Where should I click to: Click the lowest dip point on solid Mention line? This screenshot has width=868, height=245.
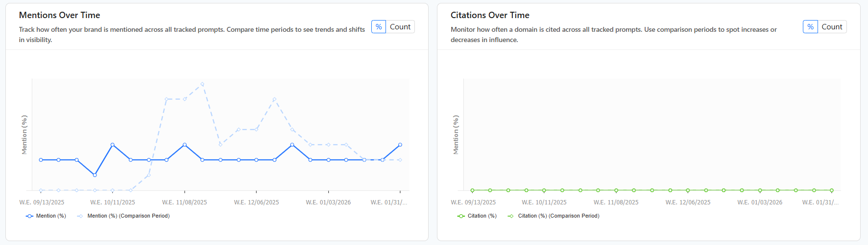95,175
